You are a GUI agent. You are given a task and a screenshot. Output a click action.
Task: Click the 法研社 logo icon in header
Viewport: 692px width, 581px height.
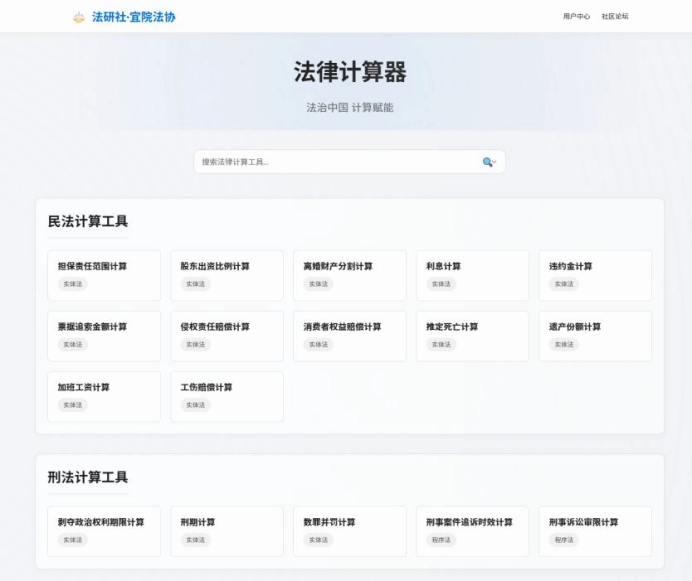click(79, 17)
